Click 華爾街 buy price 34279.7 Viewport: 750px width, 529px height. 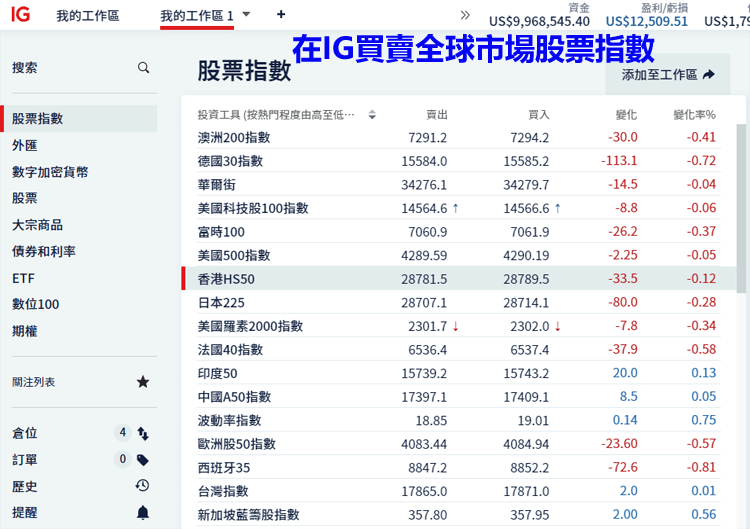coord(526,185)
